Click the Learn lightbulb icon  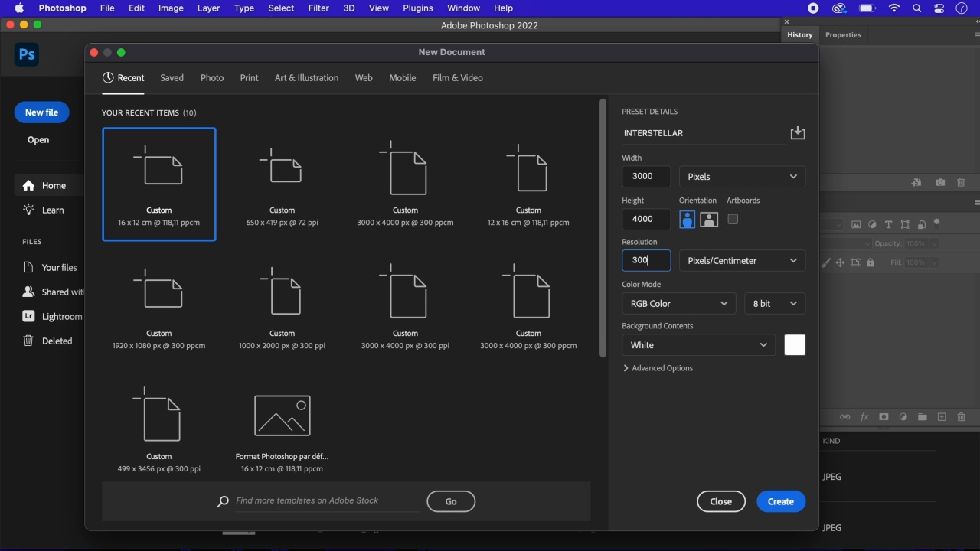coord(29,210)
